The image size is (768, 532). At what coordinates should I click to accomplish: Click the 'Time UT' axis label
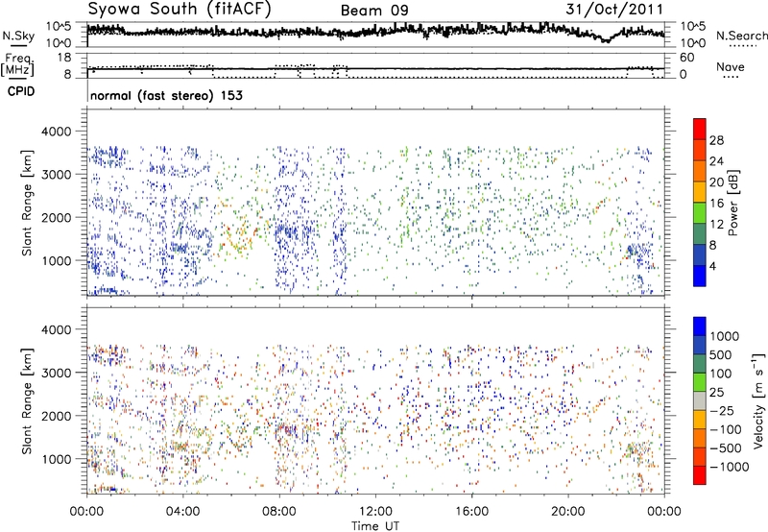tap(375, 526)
